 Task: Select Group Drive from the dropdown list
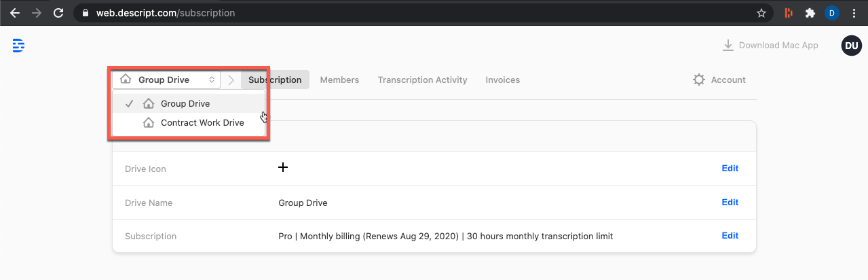(x=188, y=103)
